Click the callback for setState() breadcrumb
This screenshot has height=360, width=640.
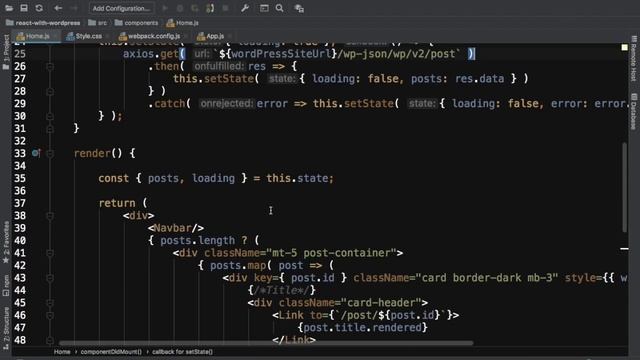point(182,352)
